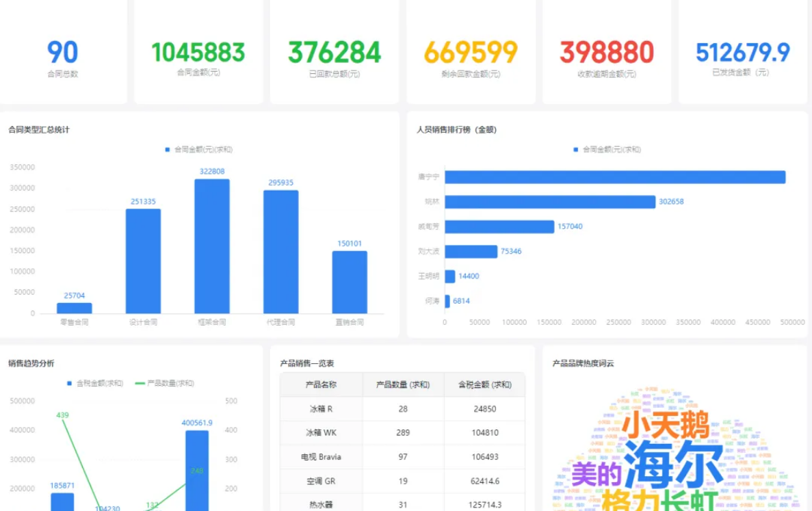
Task: Click the 设计合同 bar labeled 251335
Action: click(x=144, y=261)
